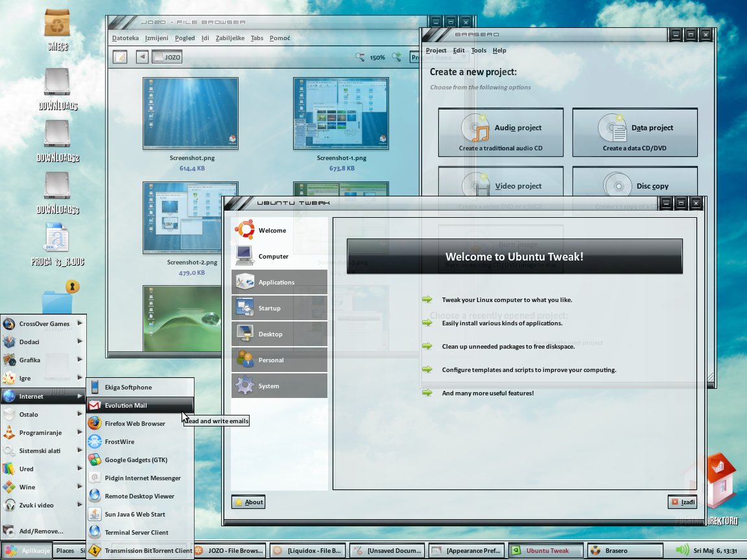The height and width of the screenshot is (560, 747).
Task: Select the Welcome Ubuntu logo icon
Action: pos(245,230)
